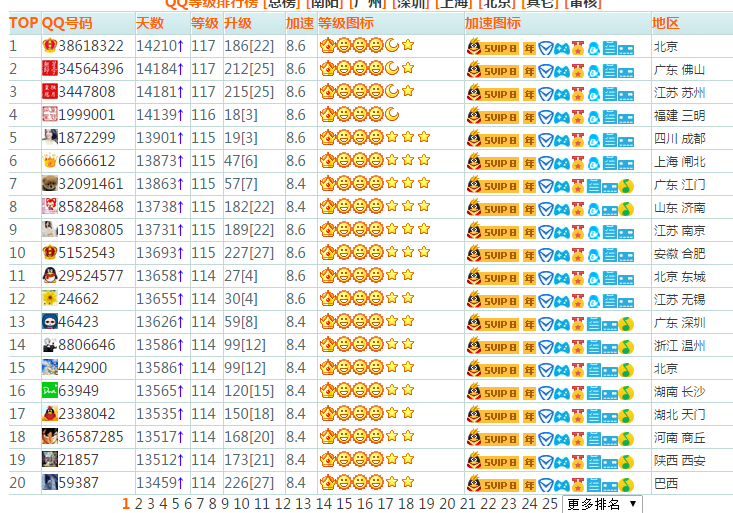The height and width of the screenshot is (513, 733).
Task: Click the golden crown avatar of 6666612
Action: [x=49, y=161]
